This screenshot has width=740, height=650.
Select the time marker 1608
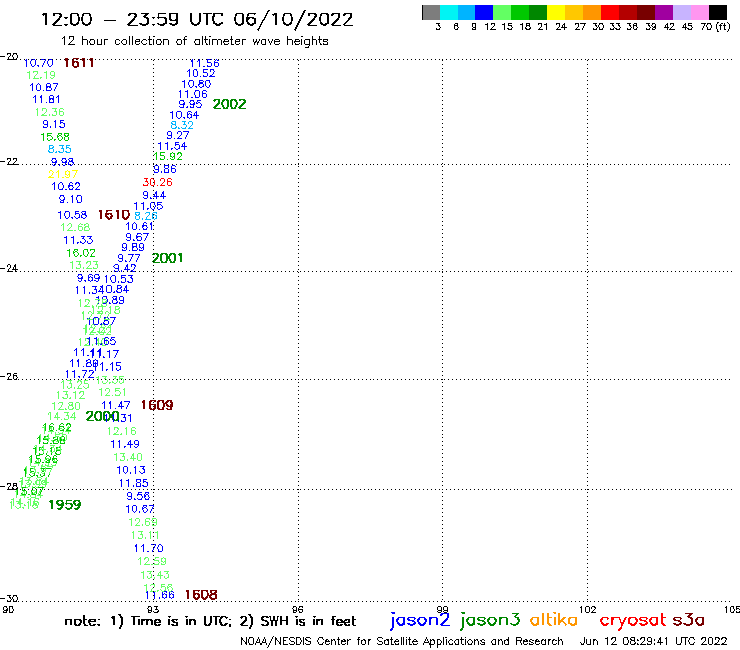[x=201, y=595]
